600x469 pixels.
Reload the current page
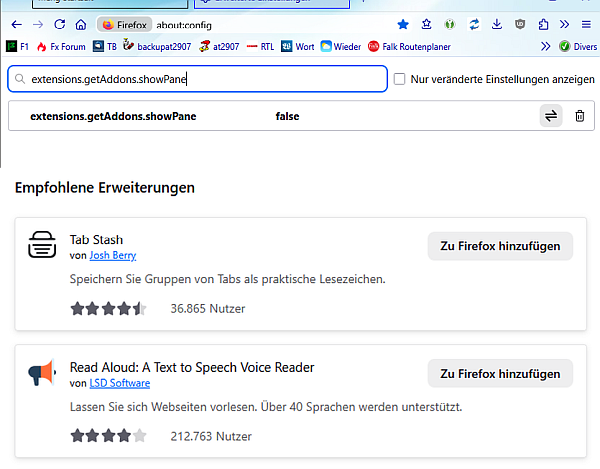[60, 24]
